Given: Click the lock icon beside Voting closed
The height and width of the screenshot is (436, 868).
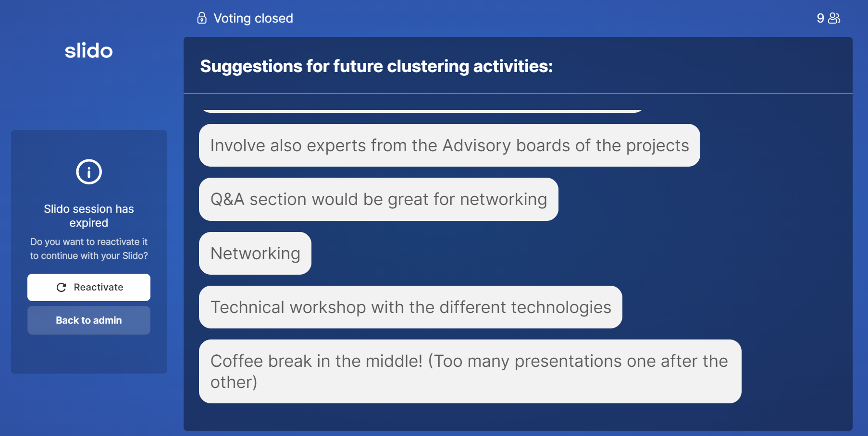Looking at the screenshot, I should [202, 18].
